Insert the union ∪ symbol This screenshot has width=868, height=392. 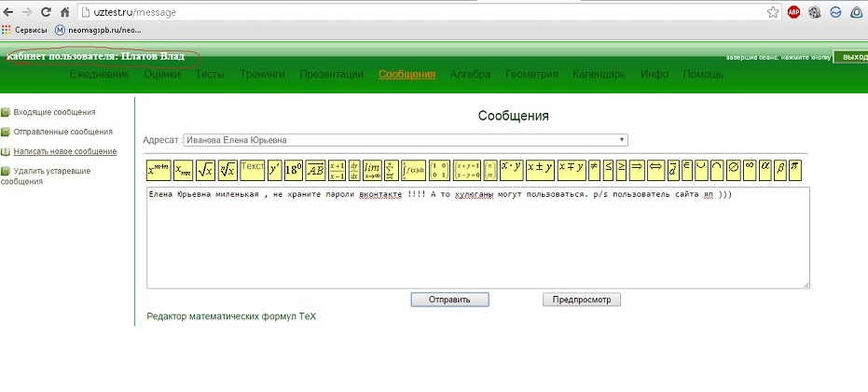[x=701, y=170]
